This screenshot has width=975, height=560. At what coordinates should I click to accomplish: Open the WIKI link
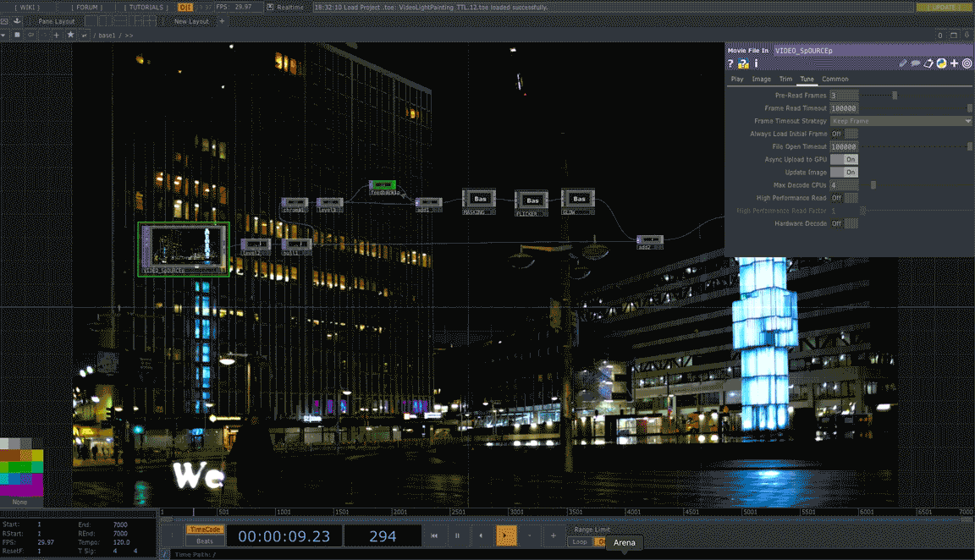27,8
